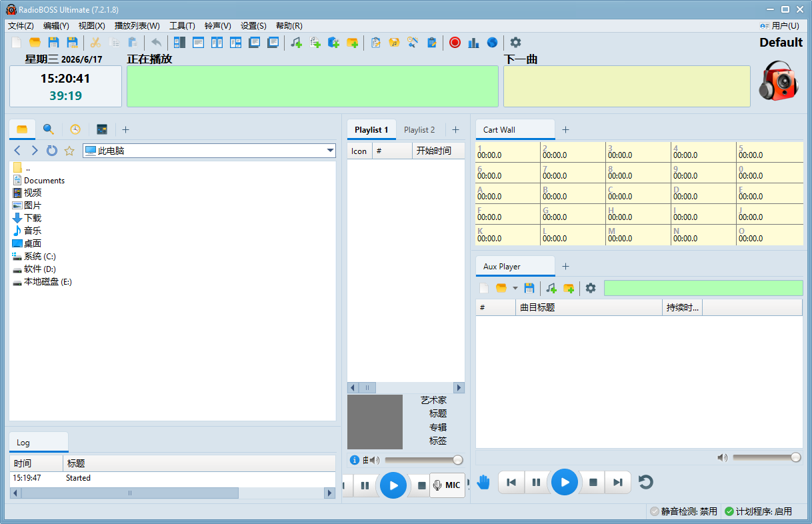The image size is (812, 524).
Task: Go forward in the file browser
Action: tap(35, 151)
